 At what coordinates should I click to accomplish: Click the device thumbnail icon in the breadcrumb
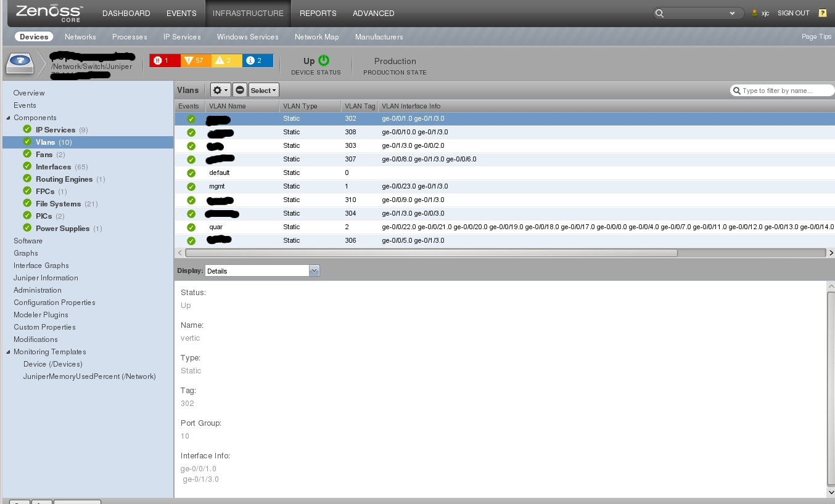(x=19, y=63)
